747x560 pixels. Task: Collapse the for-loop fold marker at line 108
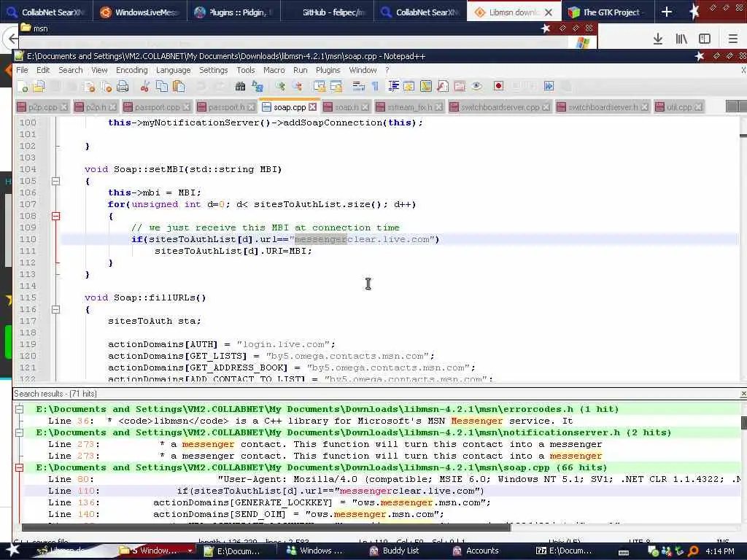(55, 216)
